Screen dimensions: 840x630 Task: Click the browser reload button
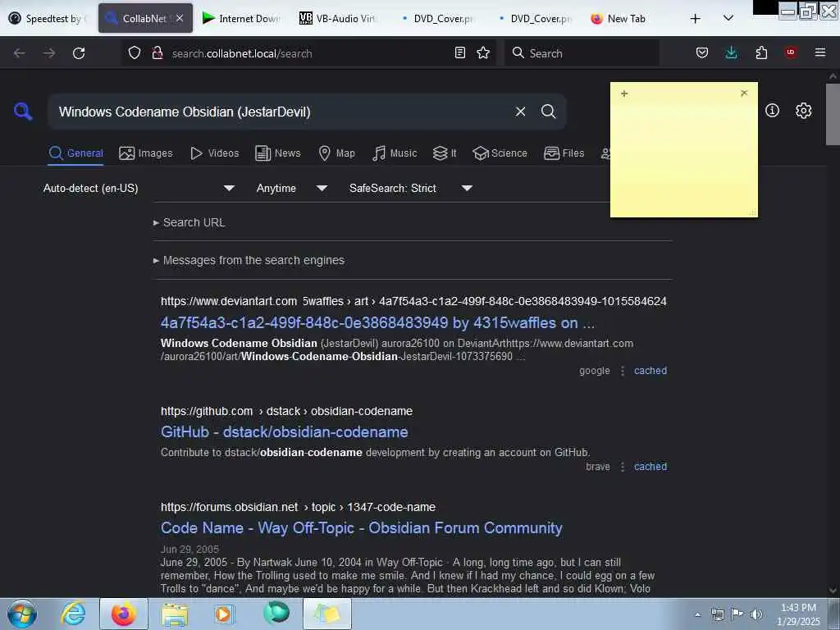79,53
